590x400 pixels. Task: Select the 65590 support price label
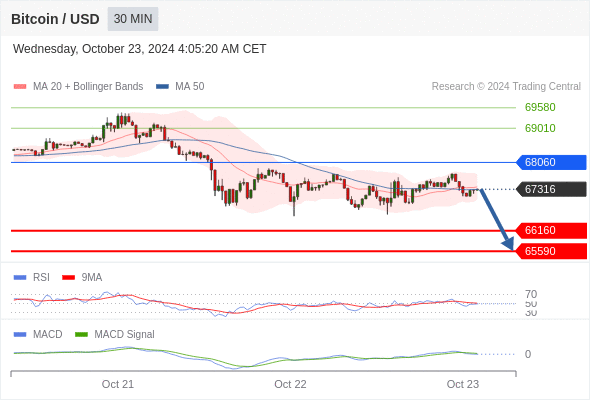pyautogui.click(x=551, y=251)
